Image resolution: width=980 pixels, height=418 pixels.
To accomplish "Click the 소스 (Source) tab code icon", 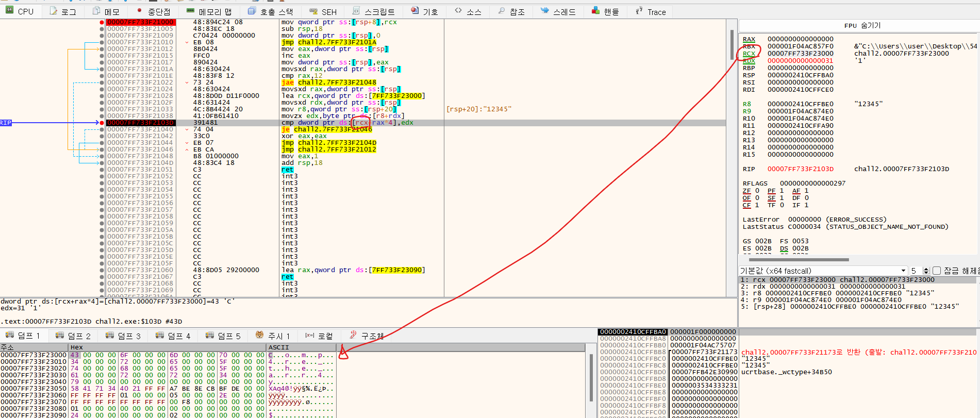I will [x=458, y=11].
